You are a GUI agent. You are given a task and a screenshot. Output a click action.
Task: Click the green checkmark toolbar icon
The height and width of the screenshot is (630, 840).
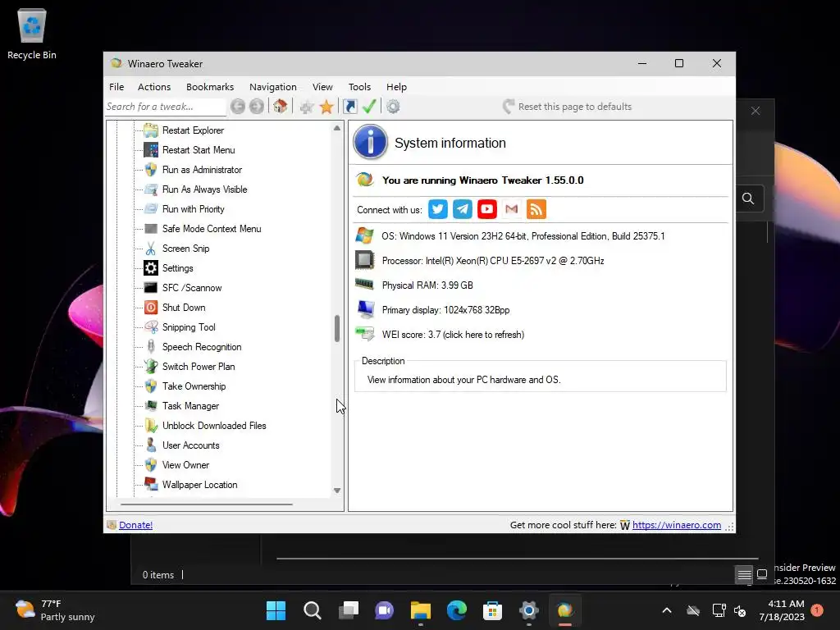(369, 106)
